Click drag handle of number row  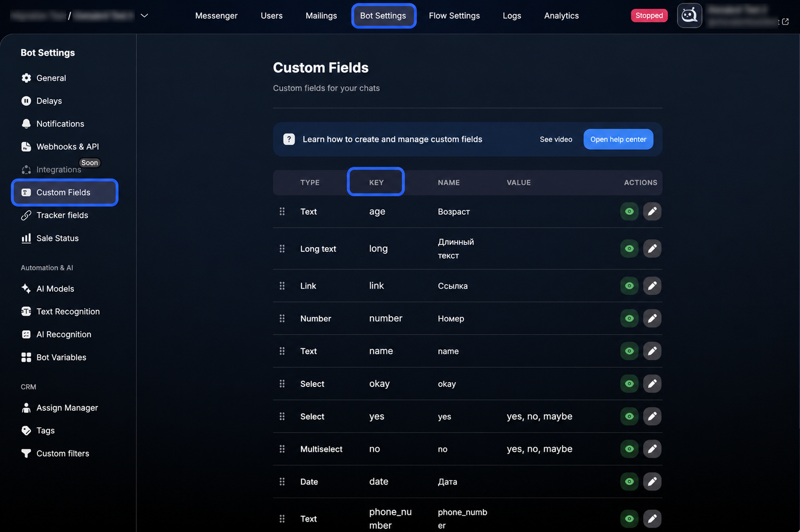point(282,318)
